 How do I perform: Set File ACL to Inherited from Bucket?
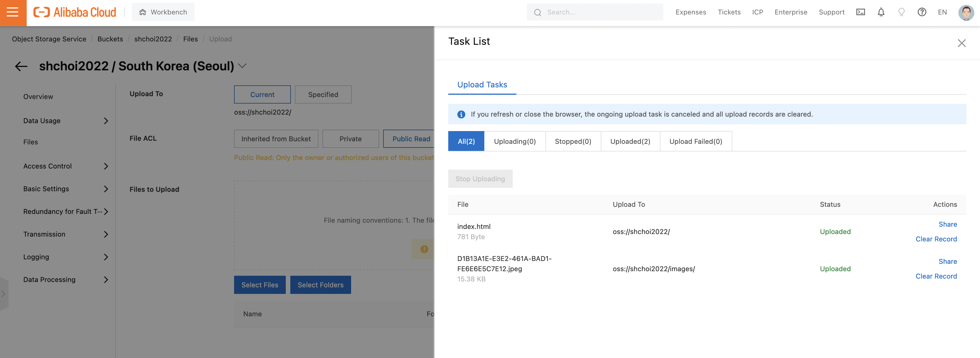click(x=276, y=139)
